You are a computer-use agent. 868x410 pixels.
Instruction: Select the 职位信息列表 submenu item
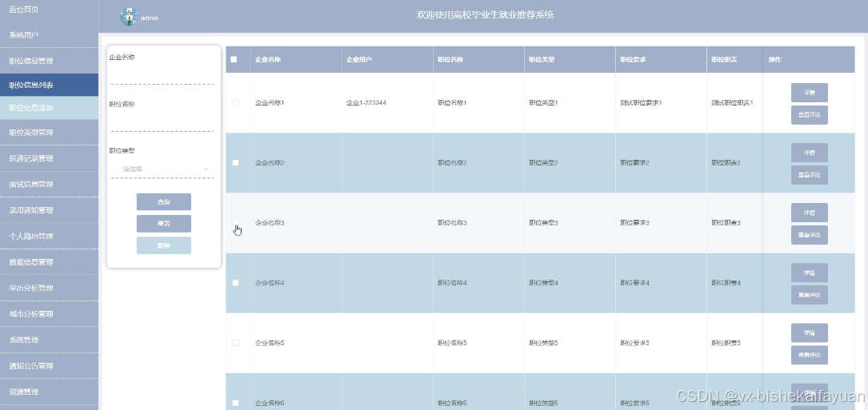(50, 86)
